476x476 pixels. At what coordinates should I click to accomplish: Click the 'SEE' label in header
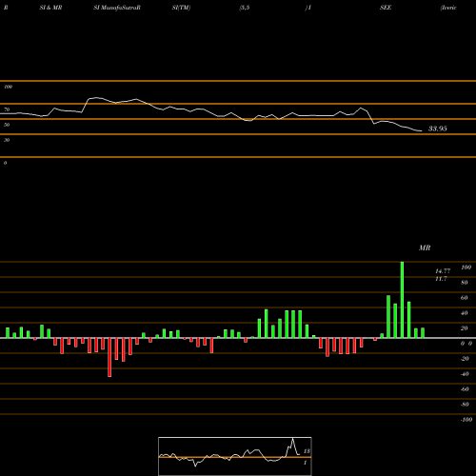pos(386,8)
